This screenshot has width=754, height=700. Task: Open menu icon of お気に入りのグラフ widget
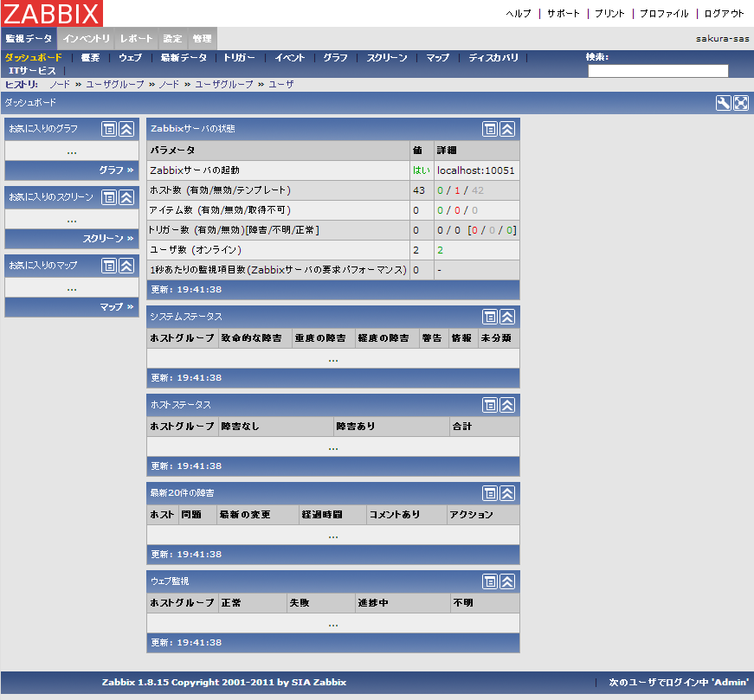[x=109, y=129]
